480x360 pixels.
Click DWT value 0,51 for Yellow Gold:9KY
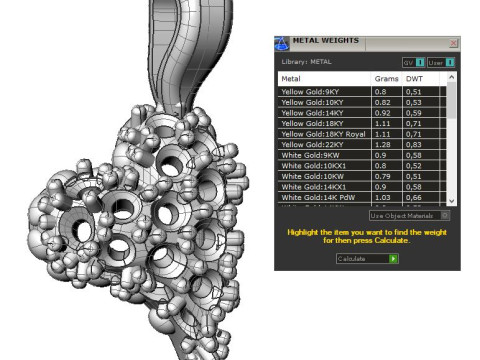[x=414, y=92]
